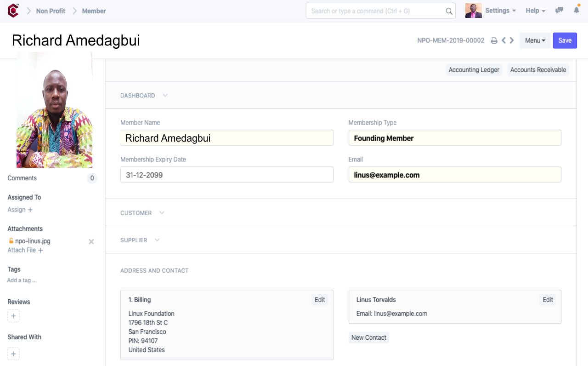Go to next member with right arrow
Image resolution: width=588 pixels, height=366 pixels.
512,40
